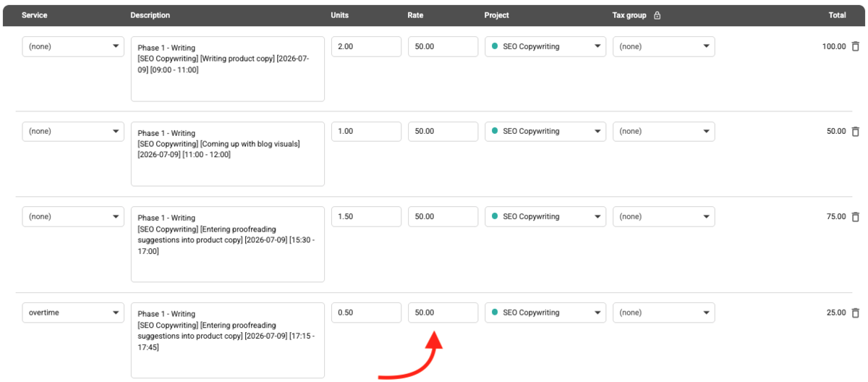Edit the Units field showing 1.00
The height and width of the screenshot is (382, 868).
(x=367, y=132)
